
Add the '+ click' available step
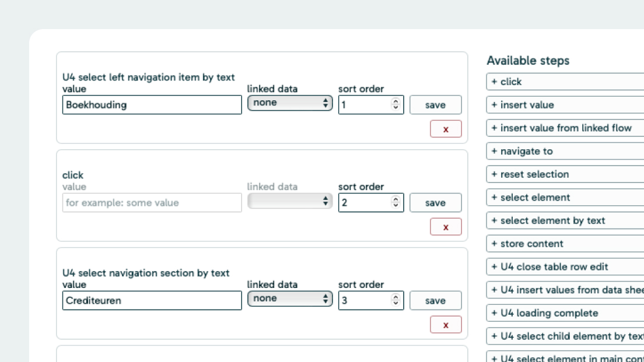pos(565,82)
